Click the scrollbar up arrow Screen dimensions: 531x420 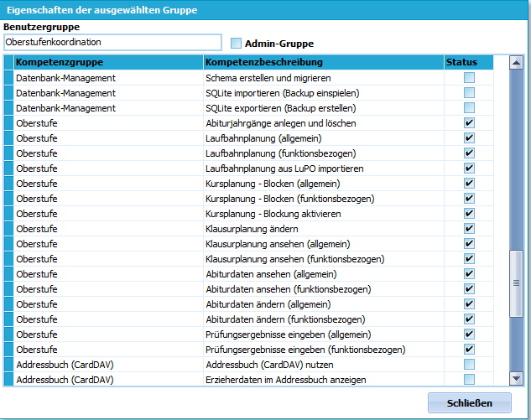pyautogui.click(x=516, y=63)
